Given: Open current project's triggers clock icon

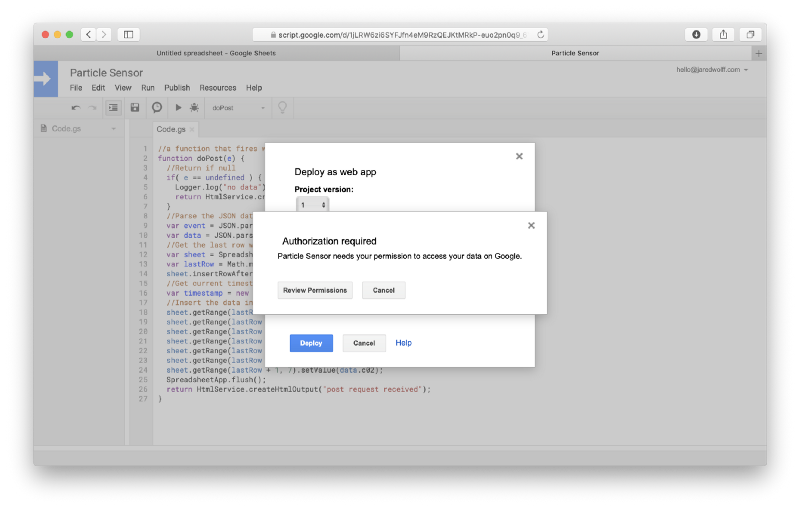Looking at the screenshot, I should 157,108.
